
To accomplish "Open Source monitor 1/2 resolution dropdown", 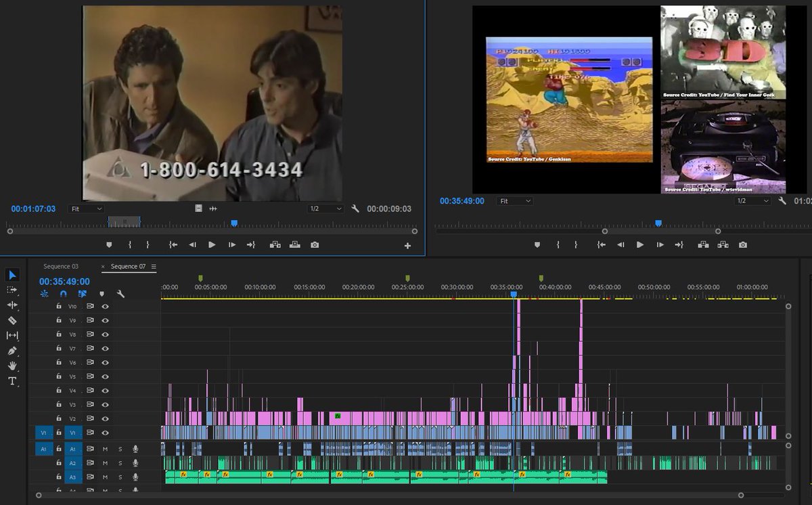I will [325, 208].
